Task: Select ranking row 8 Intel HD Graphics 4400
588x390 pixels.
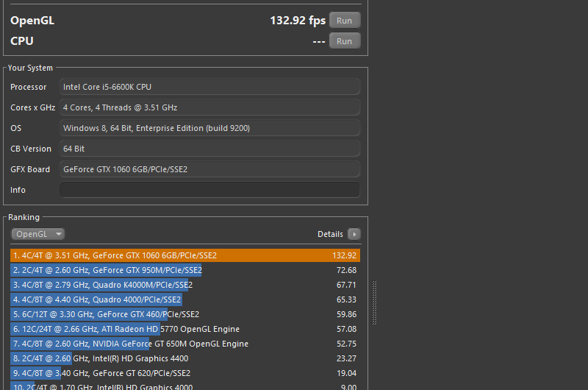Action: 185,358
